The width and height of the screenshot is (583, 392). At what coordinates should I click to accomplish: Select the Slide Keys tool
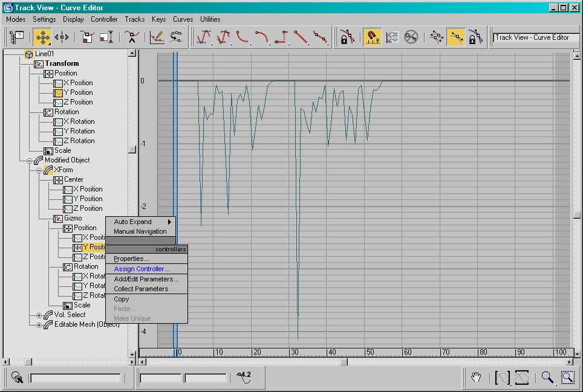point(62,37)
